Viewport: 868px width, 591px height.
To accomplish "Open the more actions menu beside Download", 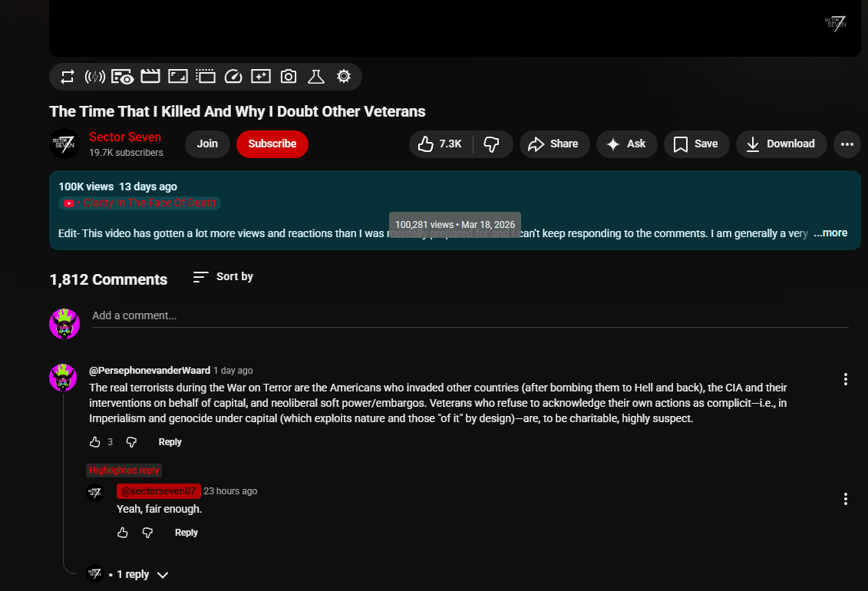I will tap(847, 144).
